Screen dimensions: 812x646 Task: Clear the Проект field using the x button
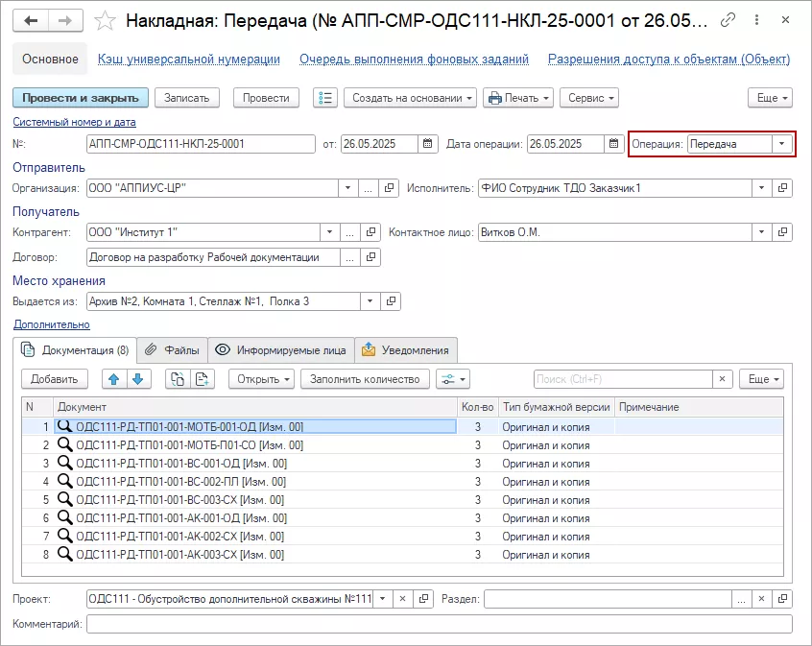click(x=403, y=598)
